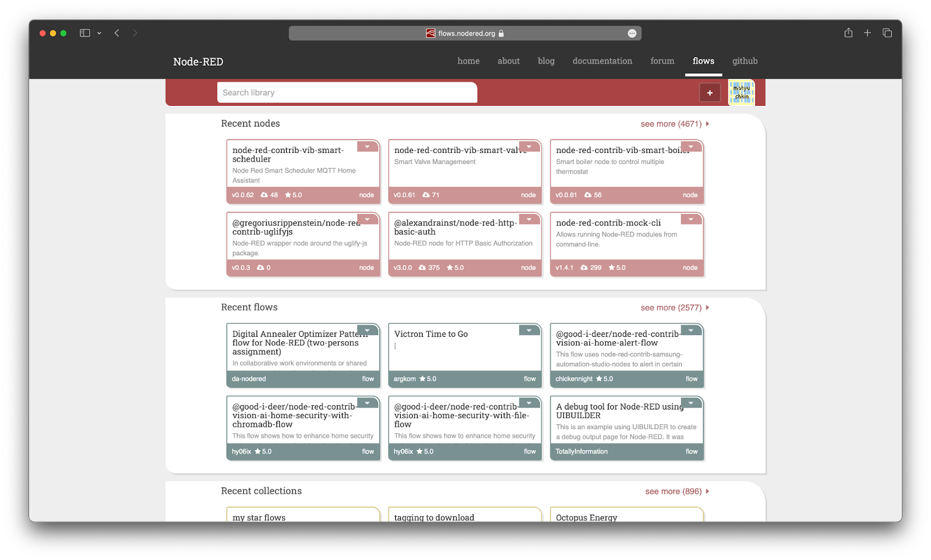Visit the forum nav item
931x560 pixels.
[x=662, y=61]
